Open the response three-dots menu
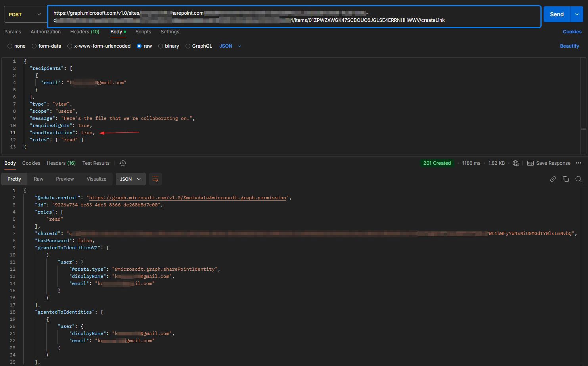 click(578, 163)
